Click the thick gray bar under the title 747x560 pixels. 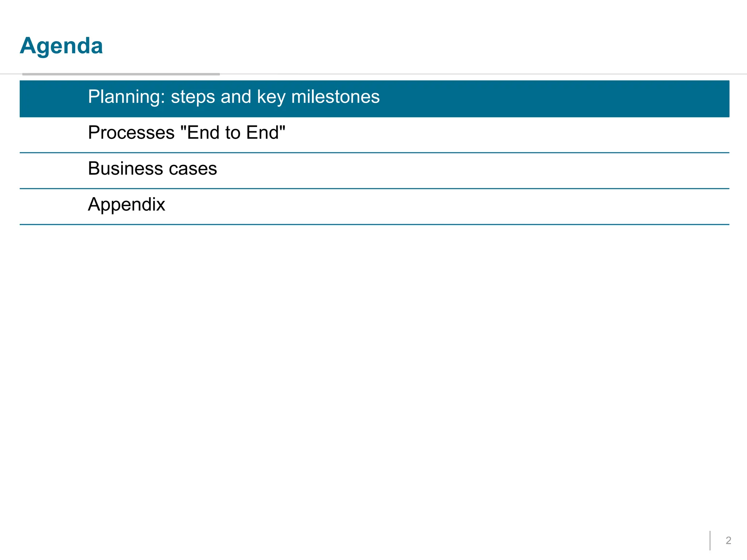point(121,74)
